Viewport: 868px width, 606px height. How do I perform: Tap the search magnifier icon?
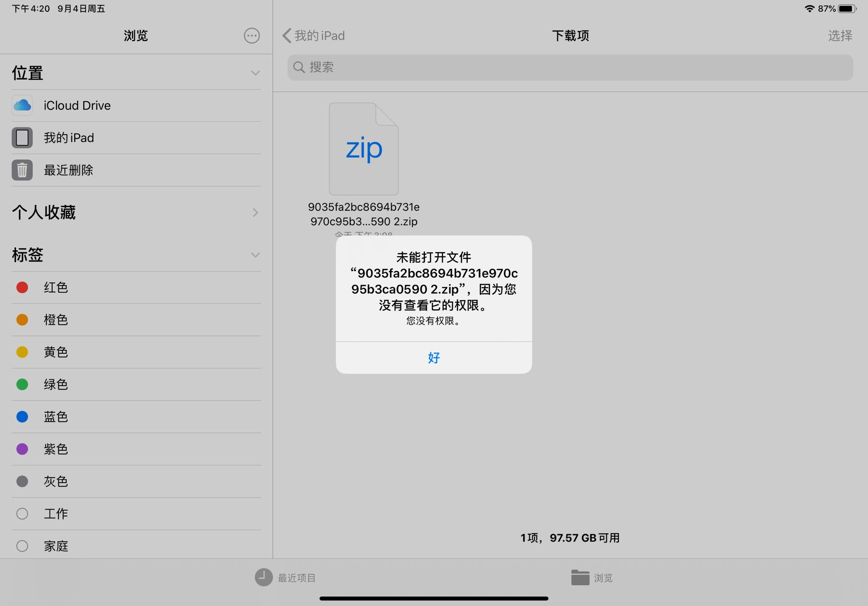[x=299, y=67]
